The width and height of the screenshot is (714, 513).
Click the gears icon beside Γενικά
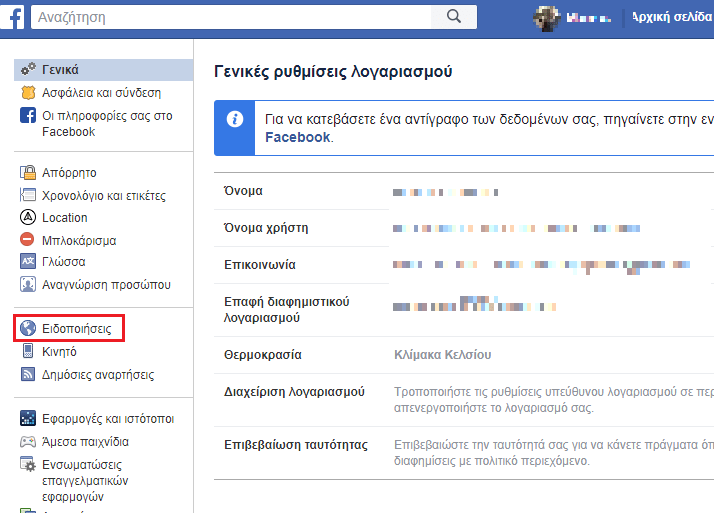point(28,69)
